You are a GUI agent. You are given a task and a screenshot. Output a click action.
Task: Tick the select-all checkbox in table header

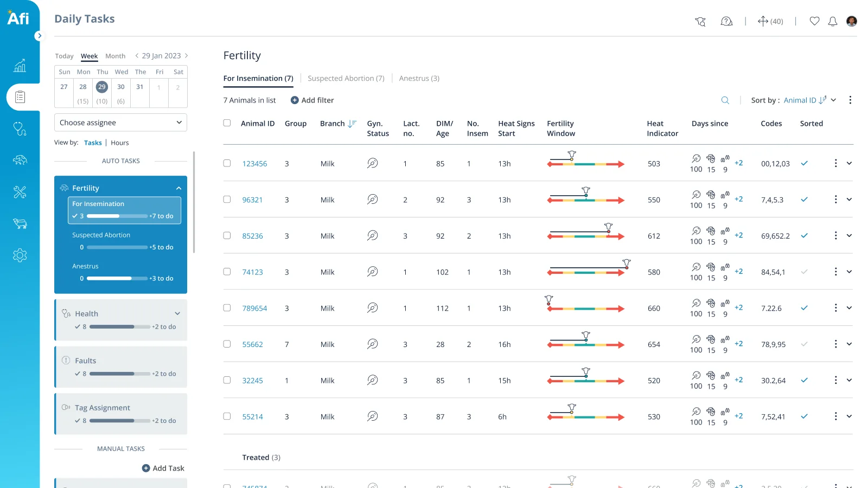pos(227,123)
